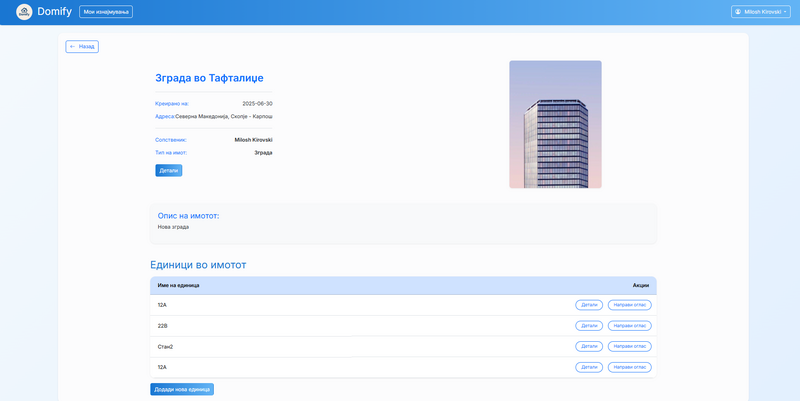The height and width of the screenshot is (401, 800).
Task: Open the property's blue Детали button
Action: (x=169, y=171)
